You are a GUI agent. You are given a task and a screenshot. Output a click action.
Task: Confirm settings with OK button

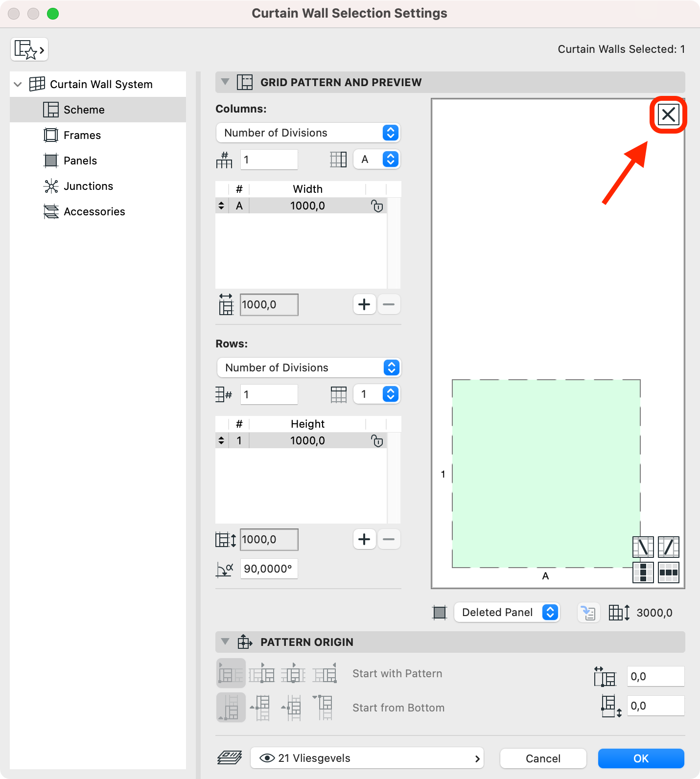coord(641,758)
